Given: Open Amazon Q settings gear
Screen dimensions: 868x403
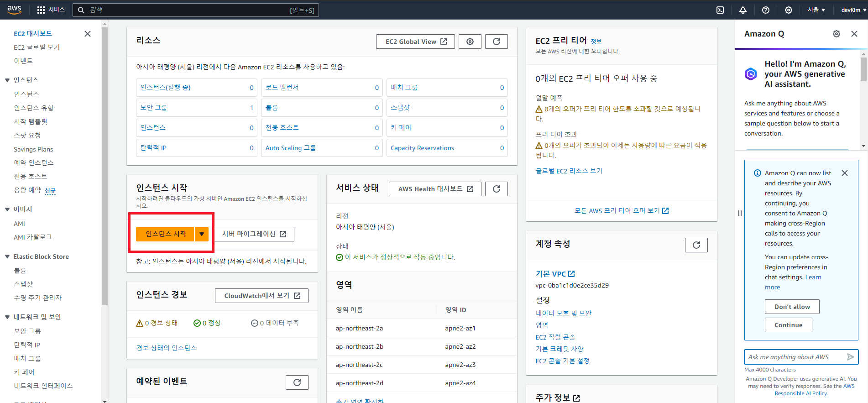Looking at the screenshot, I should (837, 34).
